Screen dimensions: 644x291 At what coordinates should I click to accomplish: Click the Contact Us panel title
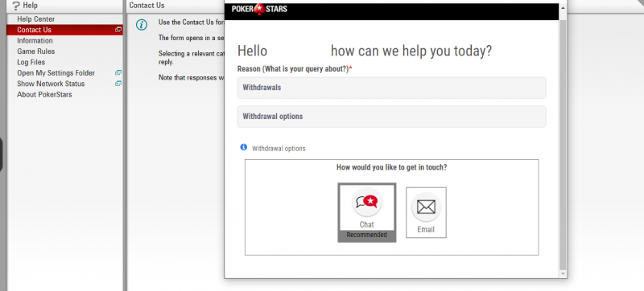pos(147,6)
